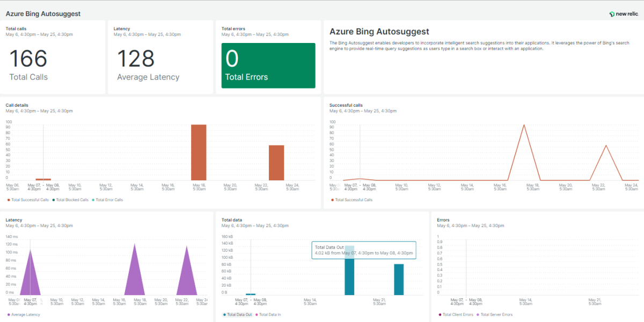Click the Total Data Out legend item

[x=239, y=314]
